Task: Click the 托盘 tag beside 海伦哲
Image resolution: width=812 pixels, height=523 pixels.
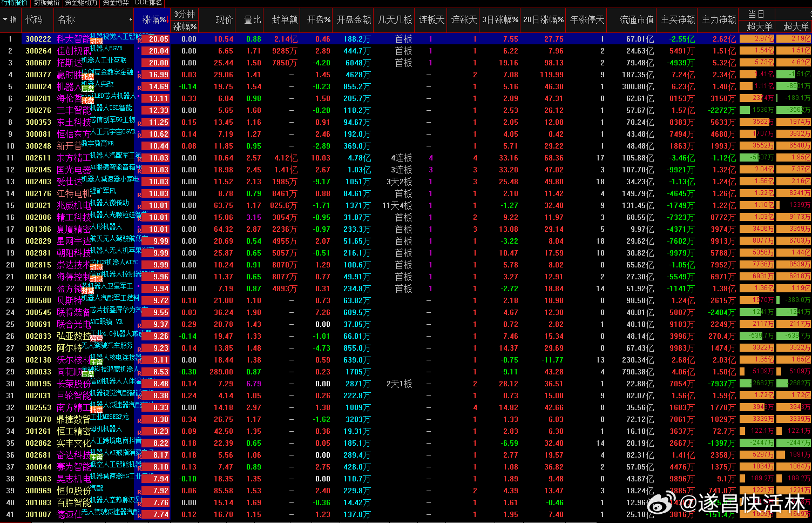Action: pos(87,101)
